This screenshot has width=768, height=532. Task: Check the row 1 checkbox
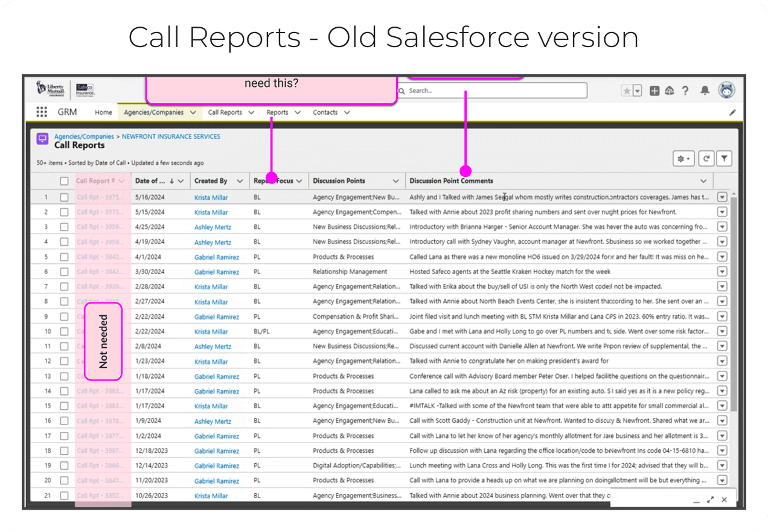[x=64, y=197]
